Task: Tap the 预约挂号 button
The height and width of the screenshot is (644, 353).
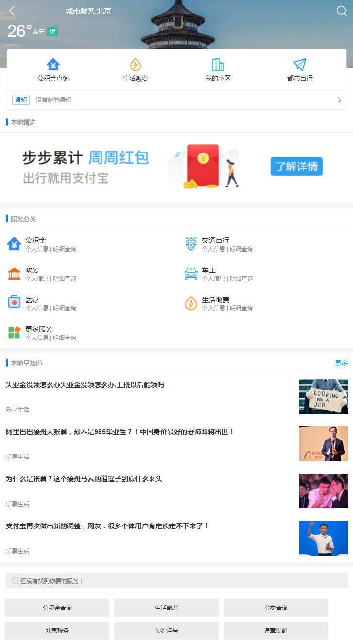Action: 166,630
